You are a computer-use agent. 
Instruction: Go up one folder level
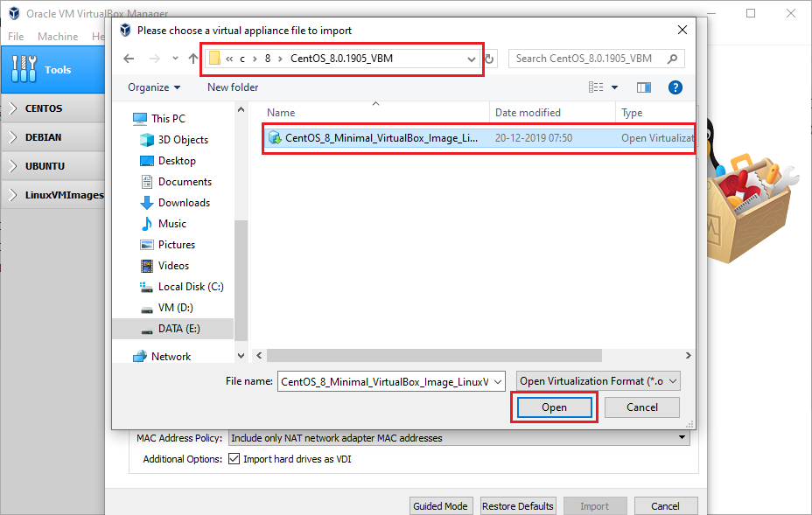192,59
